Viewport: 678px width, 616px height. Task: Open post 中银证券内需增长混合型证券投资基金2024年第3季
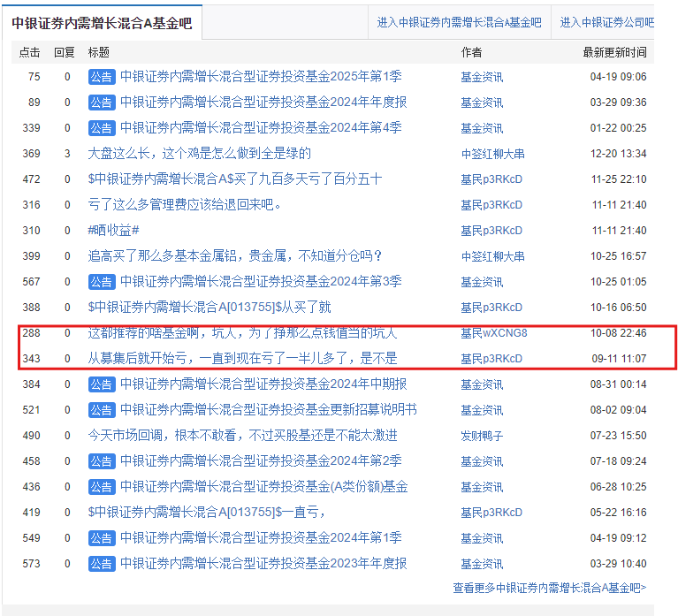(261, 281)
